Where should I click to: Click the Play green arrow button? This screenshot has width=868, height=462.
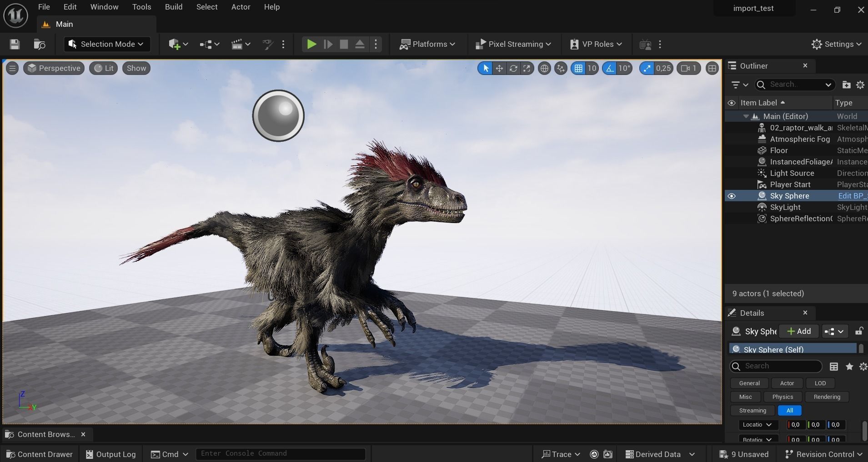tap(311, 44)
